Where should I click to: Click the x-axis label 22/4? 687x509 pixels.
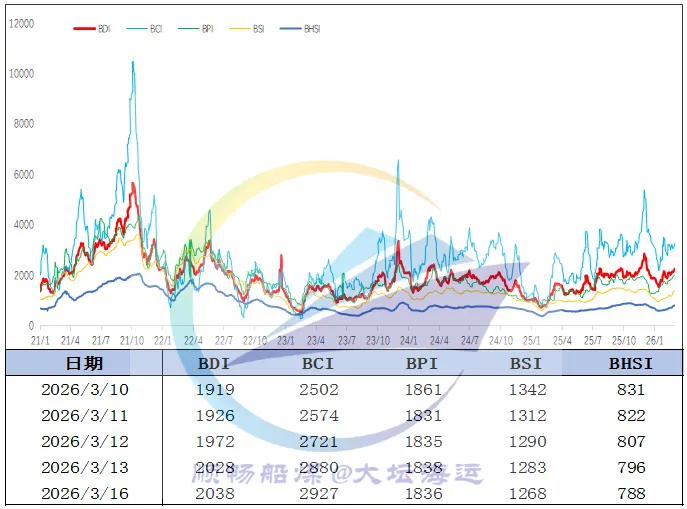193,340
